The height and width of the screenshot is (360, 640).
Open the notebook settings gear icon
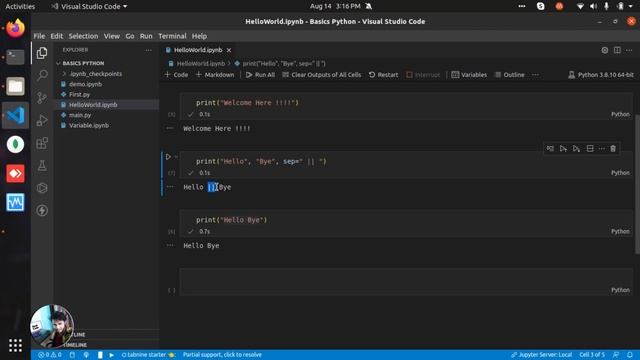click(x=604, y=50)
